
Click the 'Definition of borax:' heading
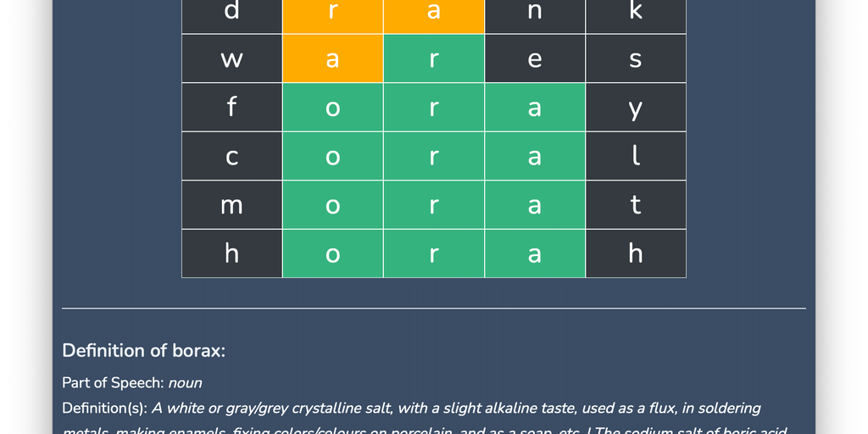pos(143,351)
